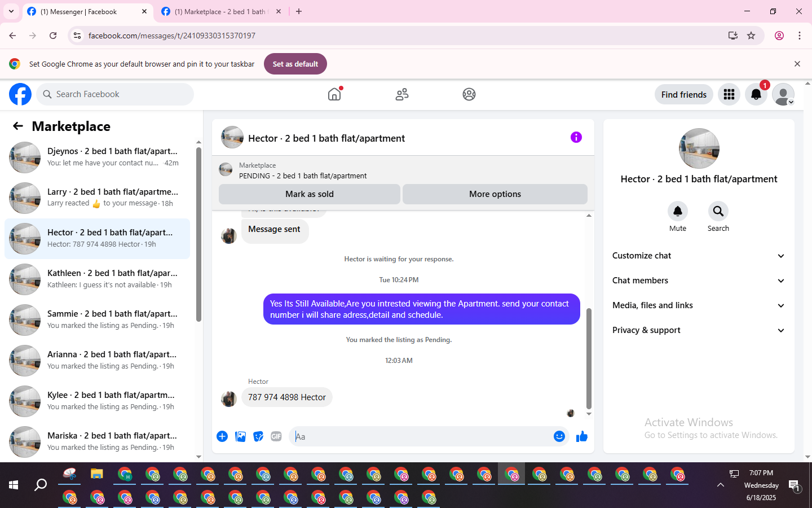Go back using the Marketplace back arrow
The height and width of the screenshot is (508, 812).
(18, 126)
